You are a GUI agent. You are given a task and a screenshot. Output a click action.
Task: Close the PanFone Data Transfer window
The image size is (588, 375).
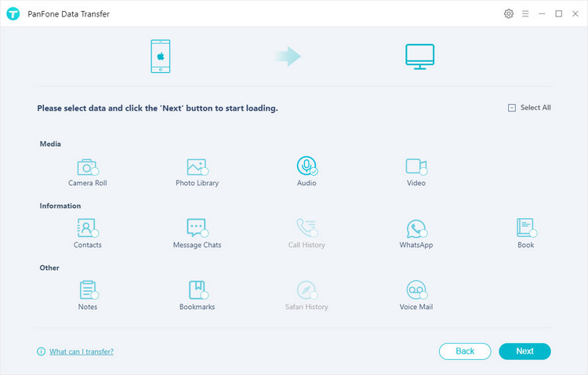click(x=575, y=14)
